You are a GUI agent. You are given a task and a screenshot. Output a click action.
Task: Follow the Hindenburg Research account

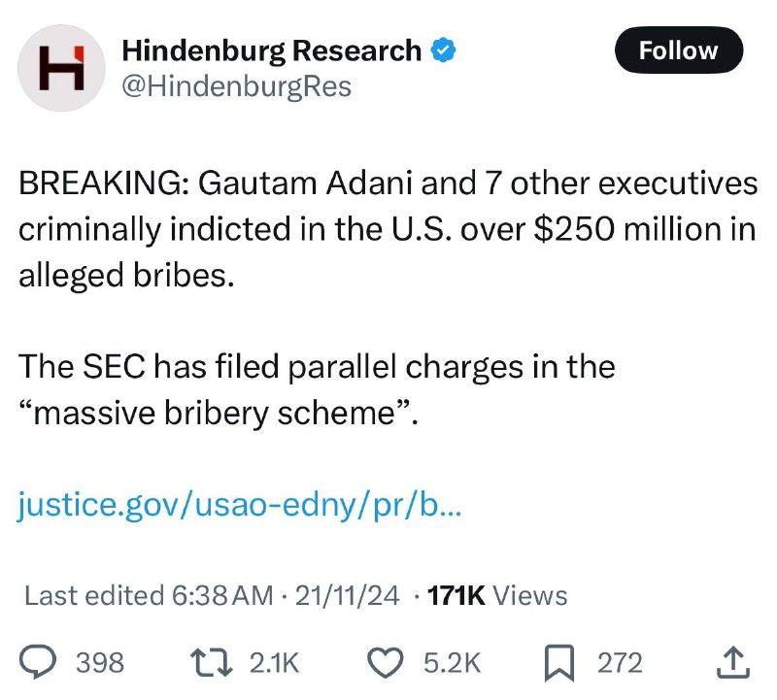click(x=678, y=50)
